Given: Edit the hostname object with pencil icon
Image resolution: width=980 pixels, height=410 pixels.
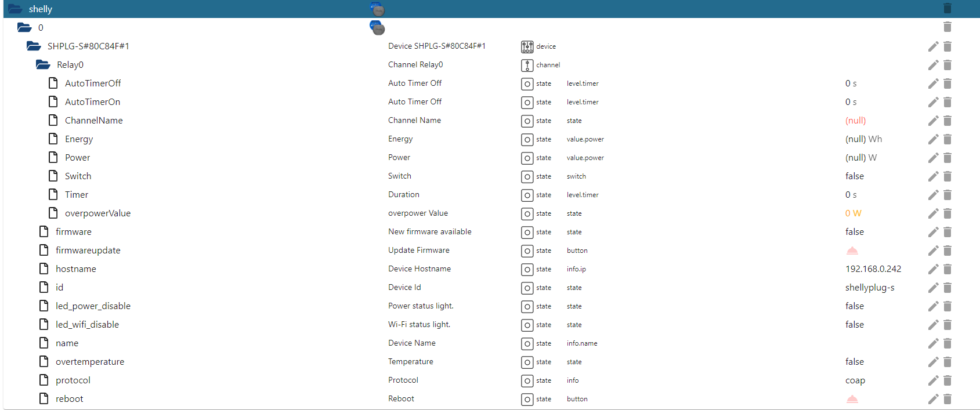Looking at the screenshot, I should (x=933, y=269).
